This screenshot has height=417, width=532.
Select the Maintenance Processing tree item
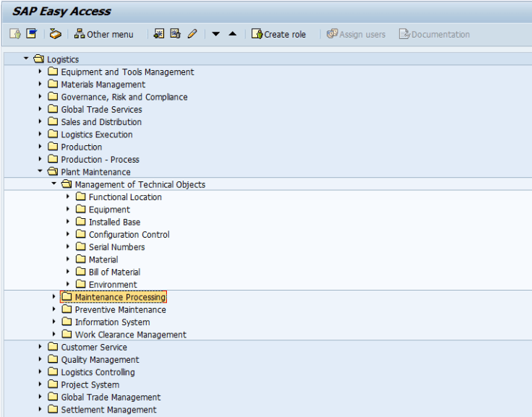click(120, 297)
